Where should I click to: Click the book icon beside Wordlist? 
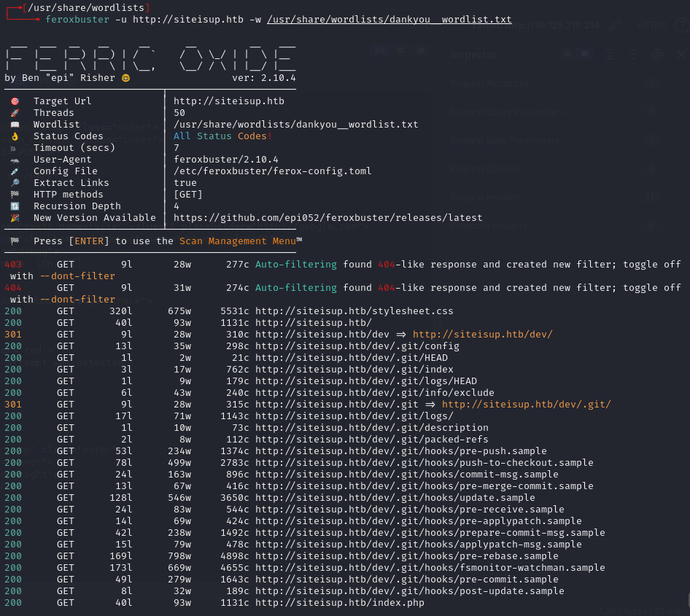[15, 125]
